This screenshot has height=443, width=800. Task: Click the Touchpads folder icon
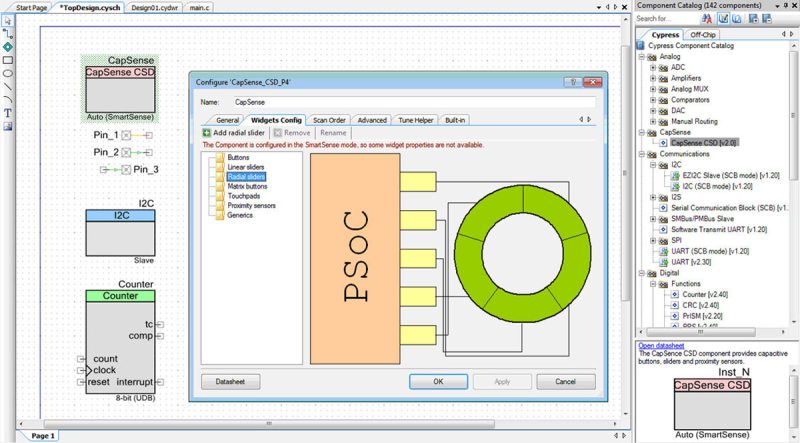pyautogui.click(x=220, y=196)
